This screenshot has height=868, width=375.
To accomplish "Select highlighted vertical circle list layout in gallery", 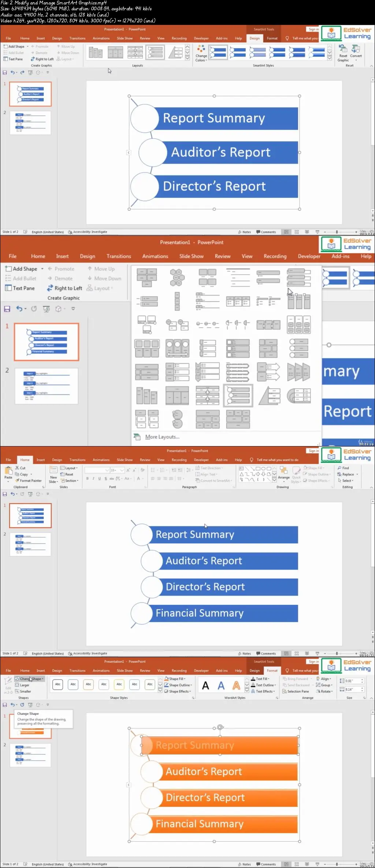I will 238,396.
